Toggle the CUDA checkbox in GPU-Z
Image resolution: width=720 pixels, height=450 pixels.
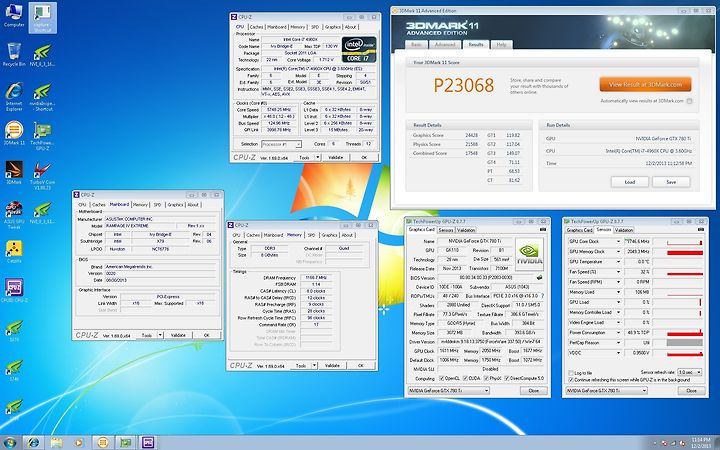tap(465, 378)
